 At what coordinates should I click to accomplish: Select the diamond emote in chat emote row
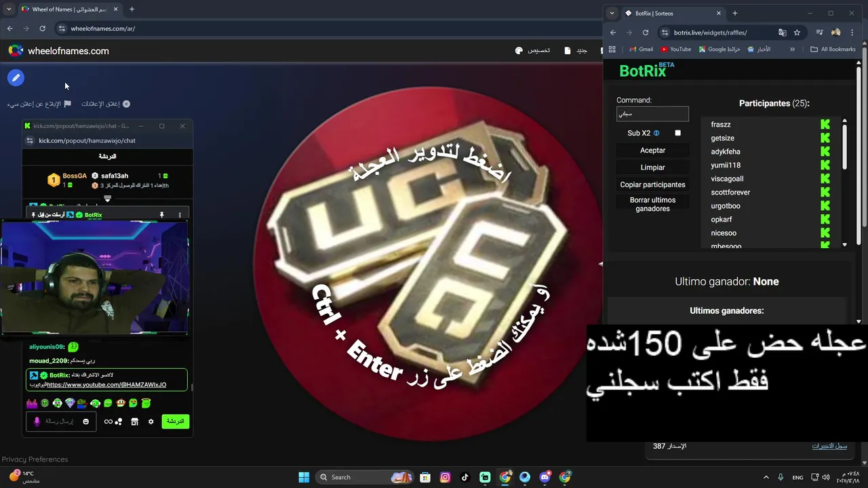70,403
